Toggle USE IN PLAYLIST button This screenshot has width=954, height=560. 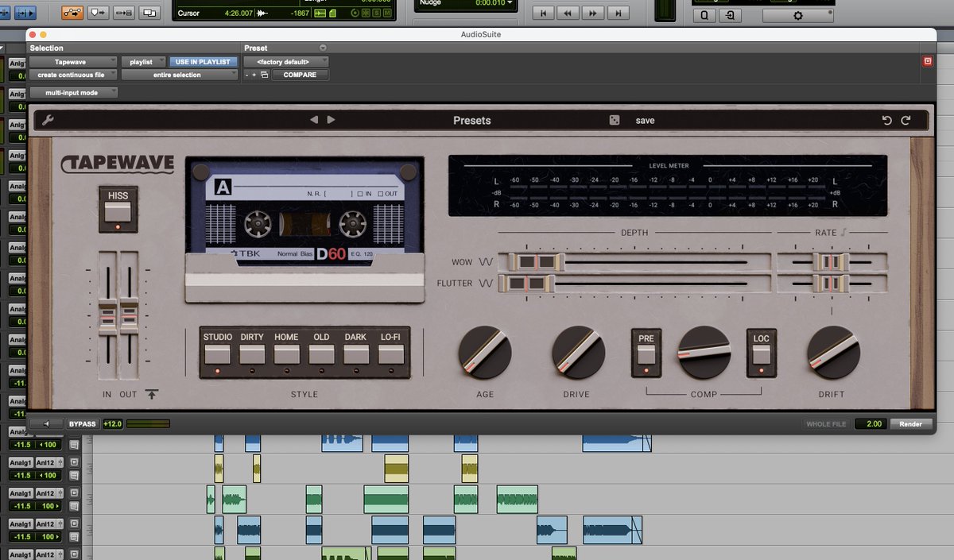click(203, 61)
